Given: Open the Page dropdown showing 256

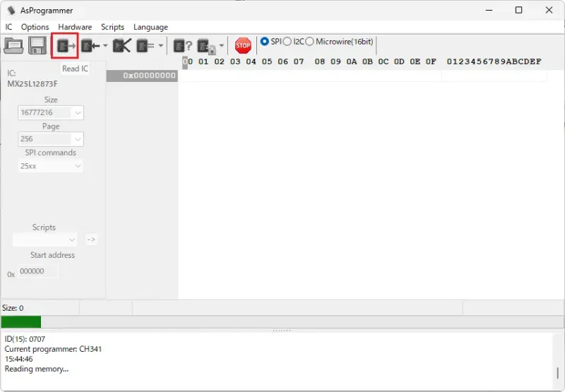Looking at the screenshot, I should point(50,139).
